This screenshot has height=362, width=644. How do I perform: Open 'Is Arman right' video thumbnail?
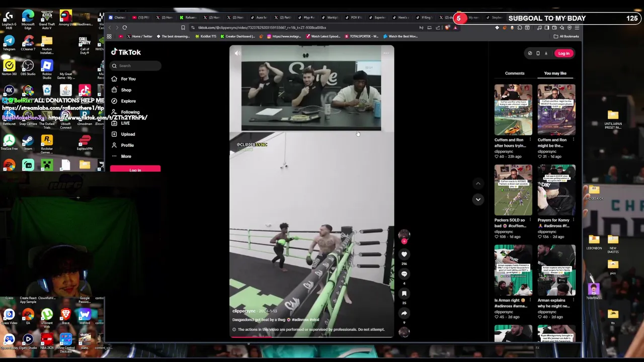coord(513,270)
